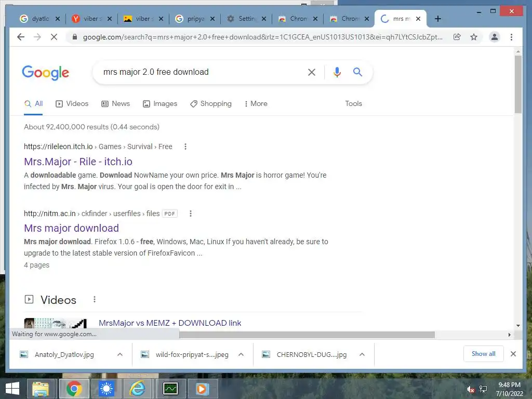Open Chrome three-dot menu
Viewport: 532px width, 399px height.
click(x=511, y=37)
